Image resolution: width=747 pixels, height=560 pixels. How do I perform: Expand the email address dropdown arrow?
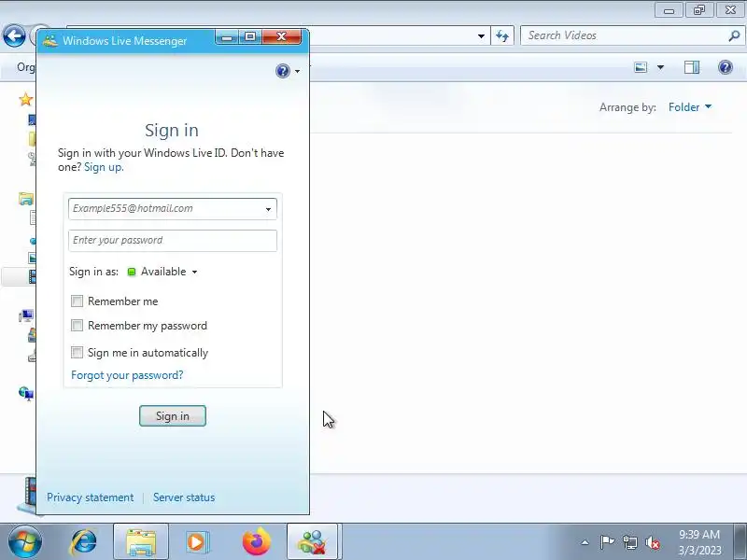coord(268,209)
